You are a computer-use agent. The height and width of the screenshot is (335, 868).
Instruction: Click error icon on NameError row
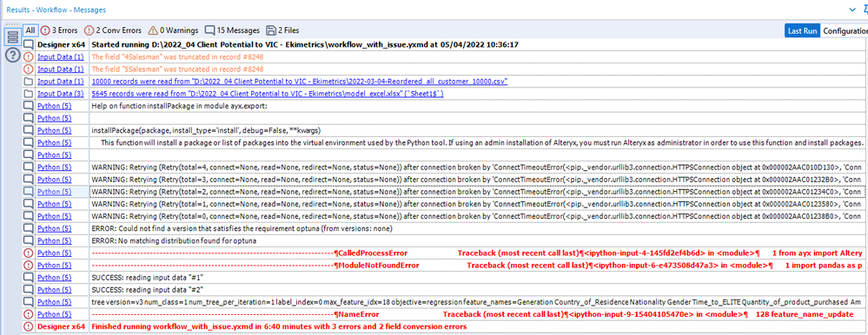point(28,314)
